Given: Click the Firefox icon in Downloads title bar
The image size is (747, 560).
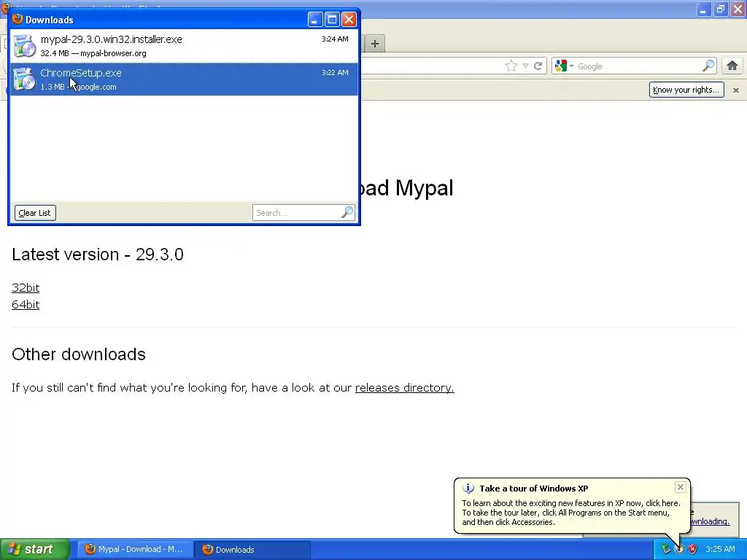Looking at the screenshot, I should [18, 19].
